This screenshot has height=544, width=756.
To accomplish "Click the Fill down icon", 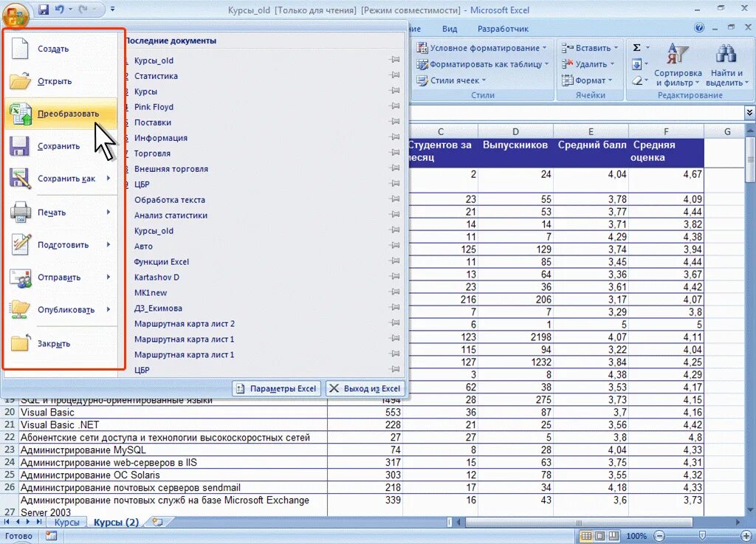I will [x=637, y=64].
